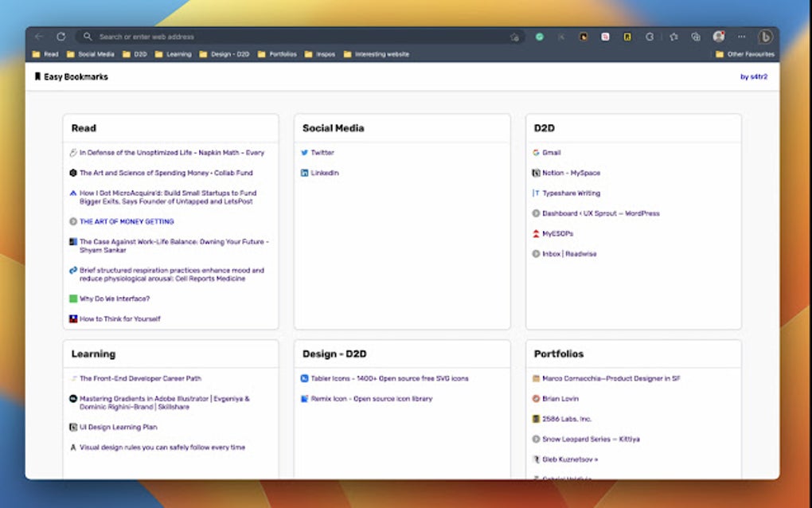Open the Twitter bookmark in Social Media
Image resolution: width=812 pixels, height=508 pixels.
tap(322, 152)
